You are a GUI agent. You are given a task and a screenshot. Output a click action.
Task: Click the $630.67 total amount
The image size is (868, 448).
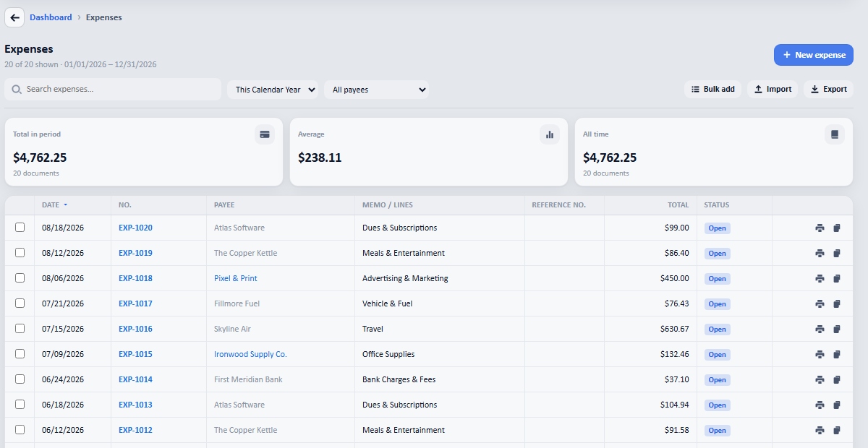(x=675, y=329)
